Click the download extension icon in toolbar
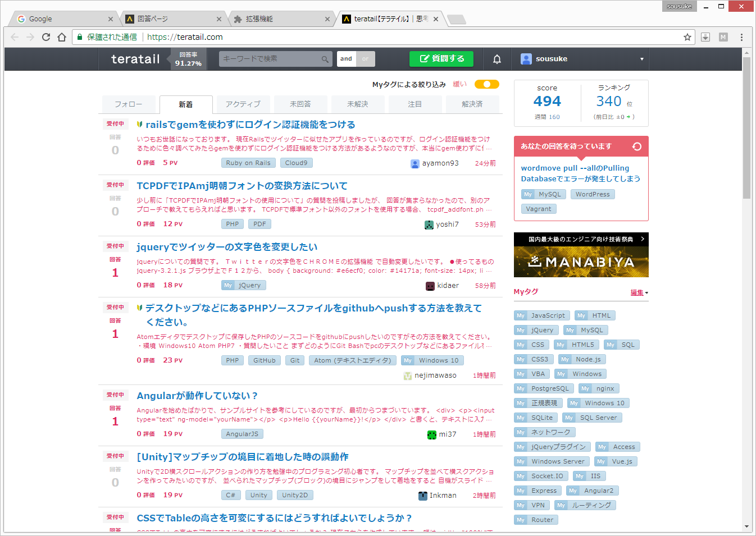 pyautogui.click(x=705, y=37)
